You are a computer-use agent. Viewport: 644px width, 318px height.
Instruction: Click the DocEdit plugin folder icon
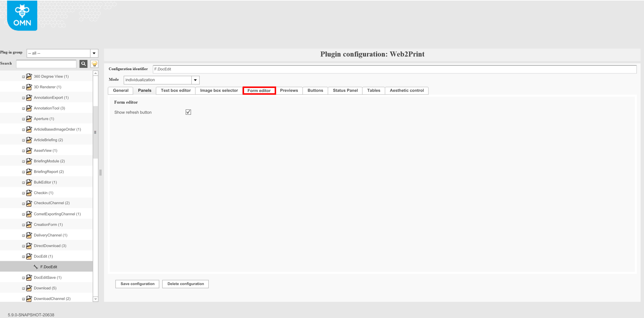click(29, 256)
